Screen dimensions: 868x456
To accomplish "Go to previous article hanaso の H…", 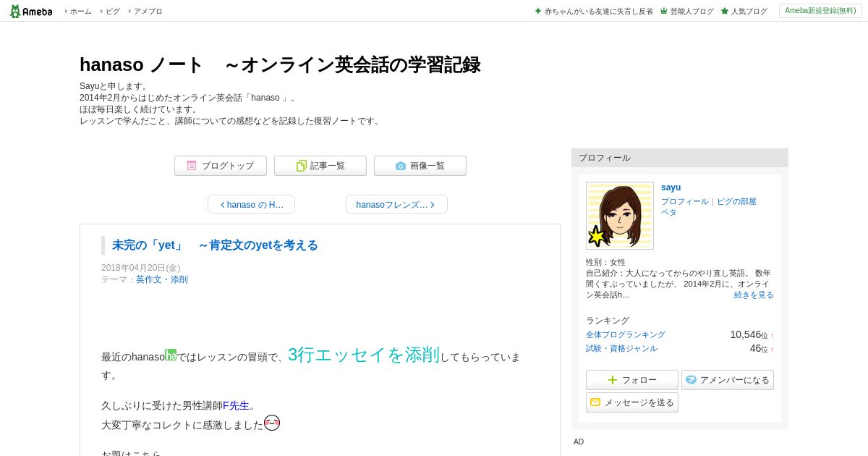I will [x=251, y=205].
